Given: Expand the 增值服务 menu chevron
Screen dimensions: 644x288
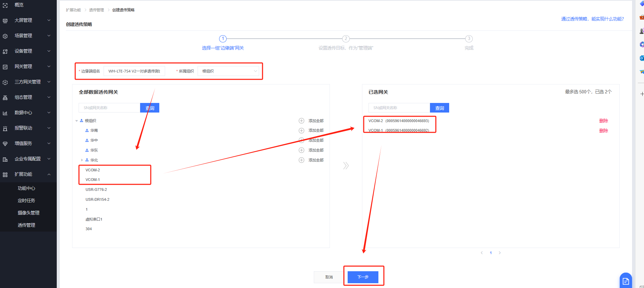Looking at the screenshot, I should [49, 143].
